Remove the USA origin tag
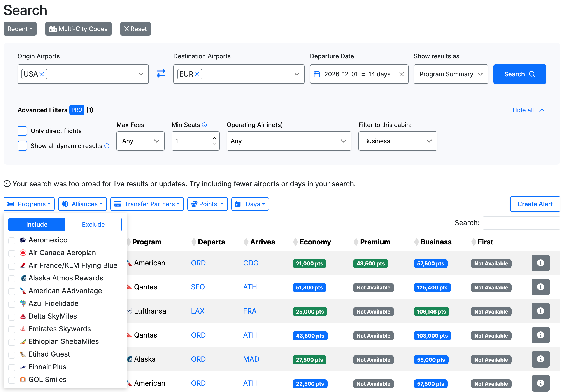 tap(42, 74)
